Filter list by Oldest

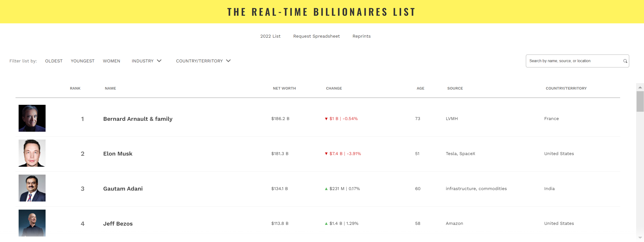click(54, 61)
